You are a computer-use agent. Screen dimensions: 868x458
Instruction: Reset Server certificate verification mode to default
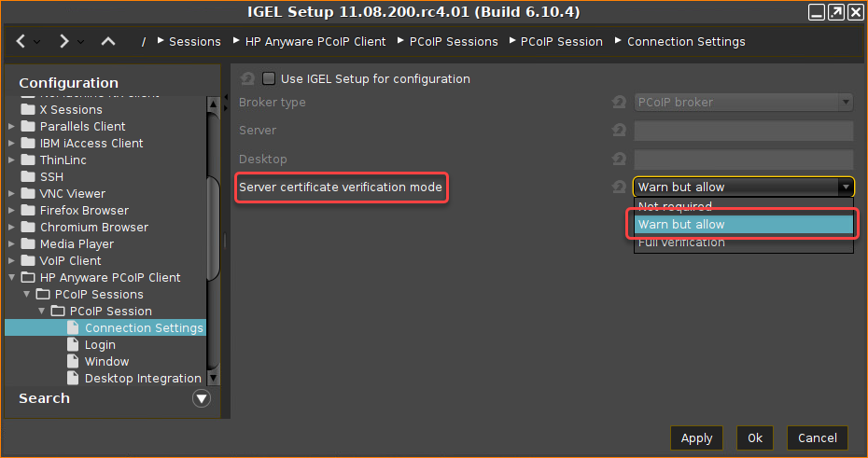pos(619,187)
